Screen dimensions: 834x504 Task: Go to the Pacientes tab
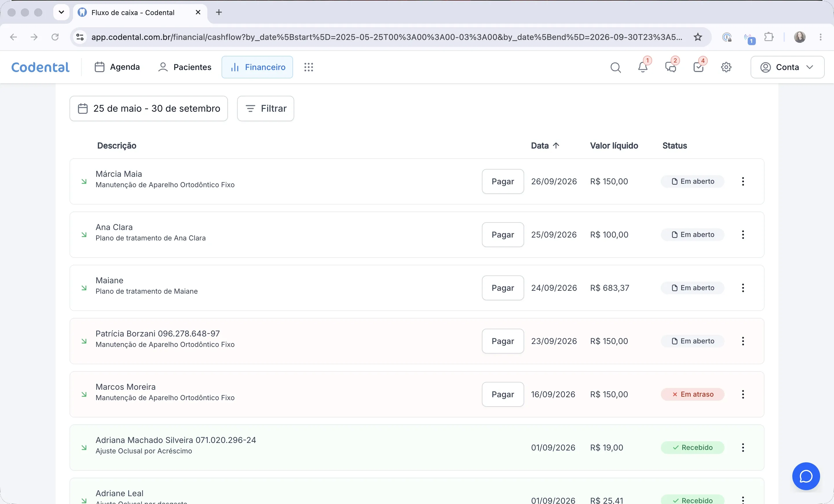[185, 67]
